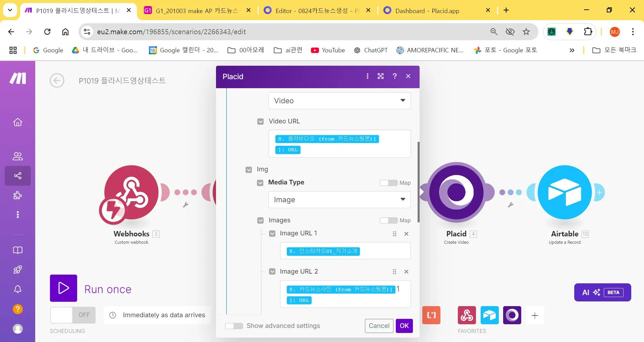644x342 pixels.
Task: Click Image URL 1 input field
Action: click(x=345, y=251)
